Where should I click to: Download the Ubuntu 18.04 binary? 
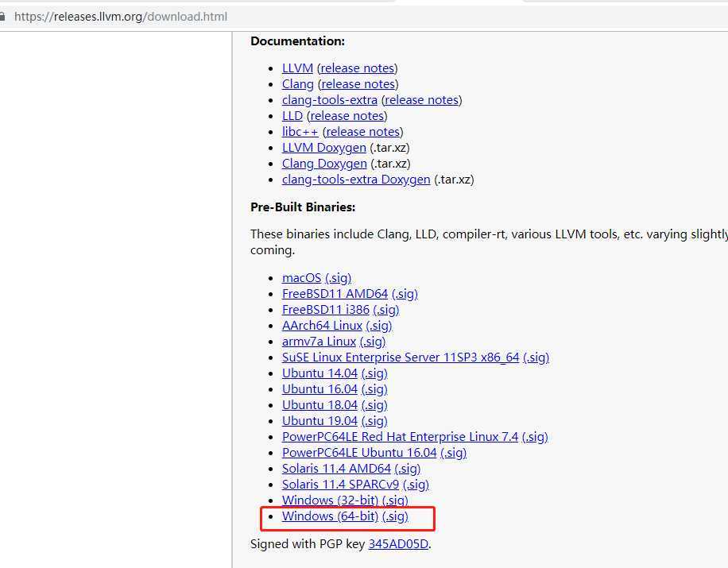click(320, 405)
